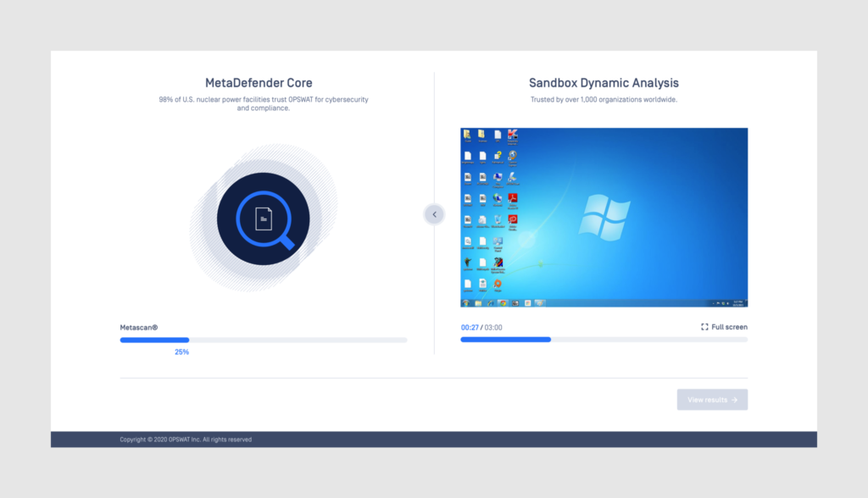Click the Sandbox Dynamic Analysis heading
The image size is (868, 498).
[604, 83]
